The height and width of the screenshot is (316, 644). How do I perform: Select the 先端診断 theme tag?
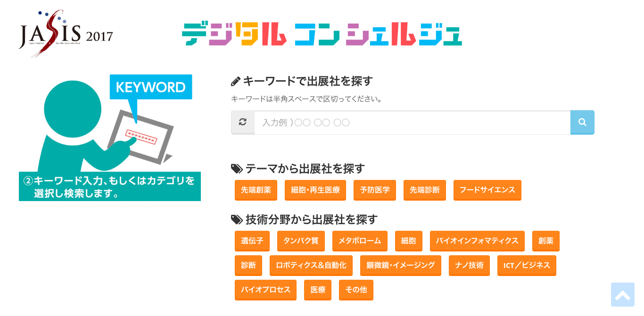click(x=425, y=190)
